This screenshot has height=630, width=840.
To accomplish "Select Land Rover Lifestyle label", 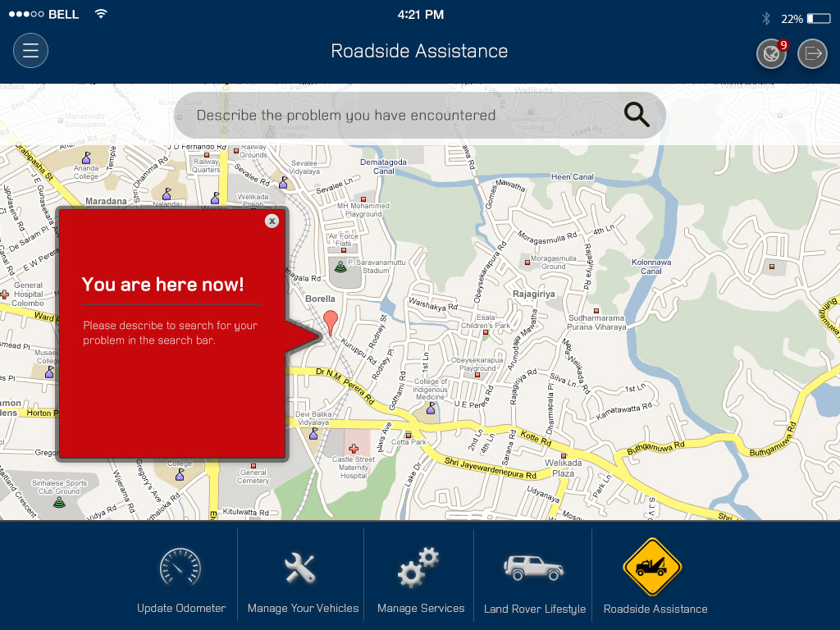I will (535, 609).
